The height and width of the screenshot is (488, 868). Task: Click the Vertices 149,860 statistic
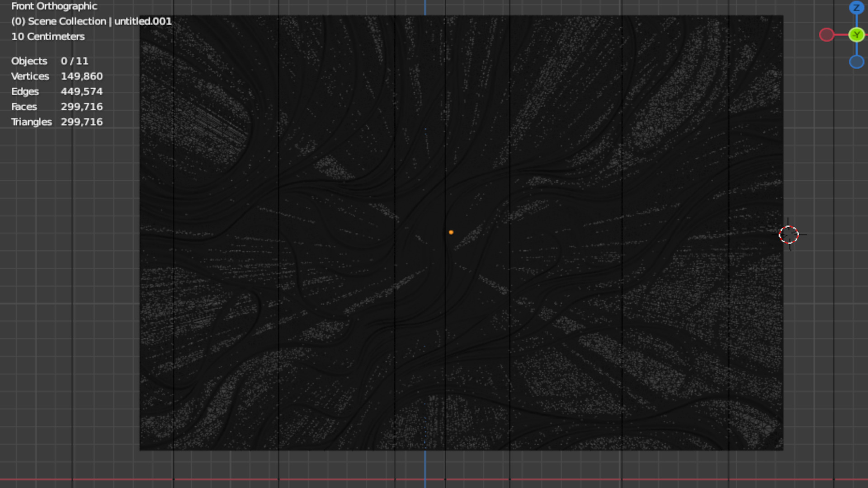coord(57,76)
